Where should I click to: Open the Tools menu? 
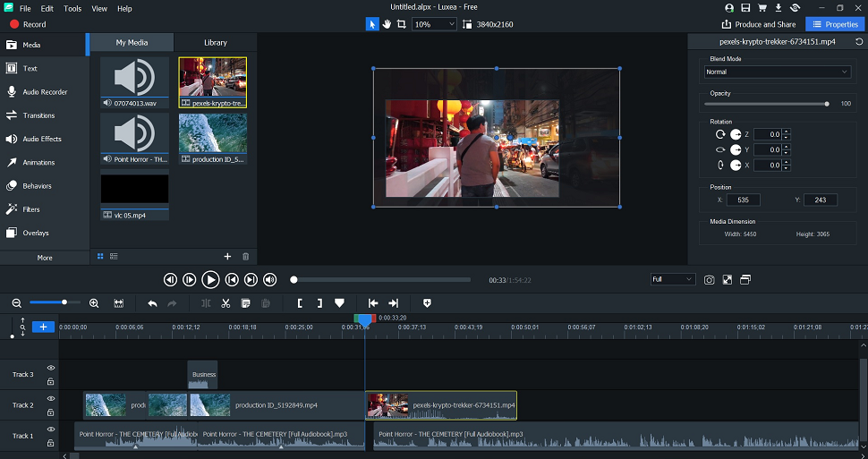pos(72,8)
